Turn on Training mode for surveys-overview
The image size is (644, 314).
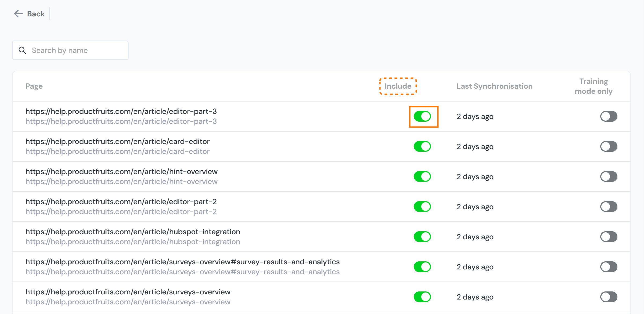(x=609, y=297)
